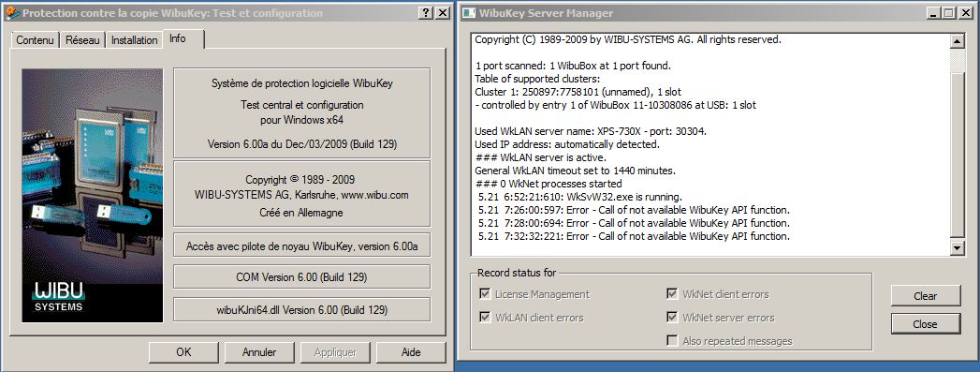Click the 'General WkLAN timeout set to 1440 minutes' line
This screenshot has height=372, width=980.
575,171
